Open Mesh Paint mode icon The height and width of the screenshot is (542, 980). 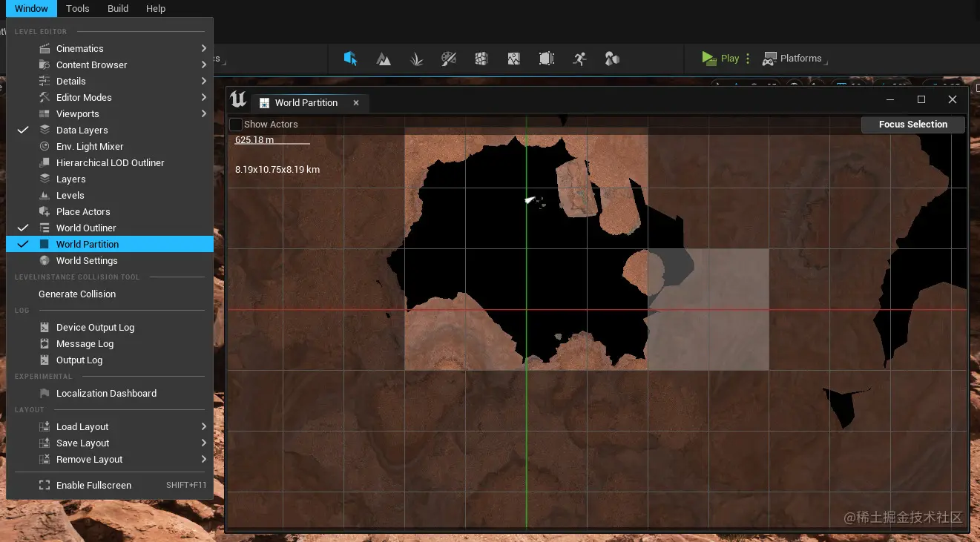pyautogui.click(x=449, y=59)
